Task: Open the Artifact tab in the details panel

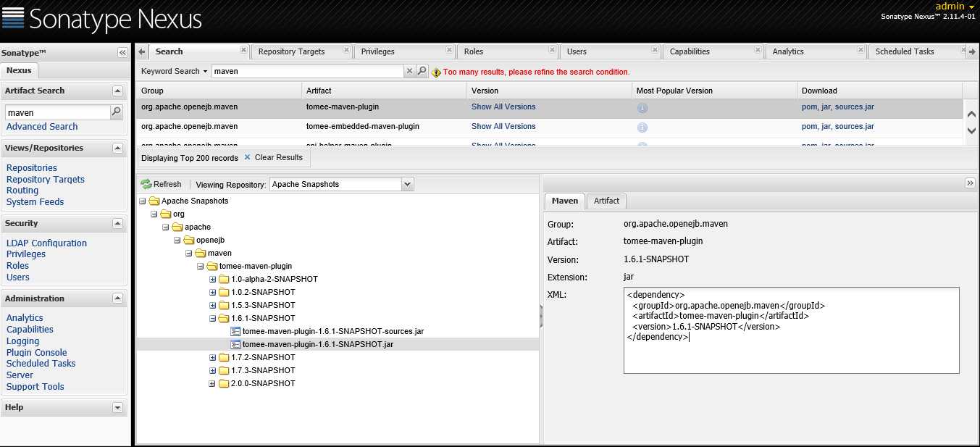Action: [606, 201]
